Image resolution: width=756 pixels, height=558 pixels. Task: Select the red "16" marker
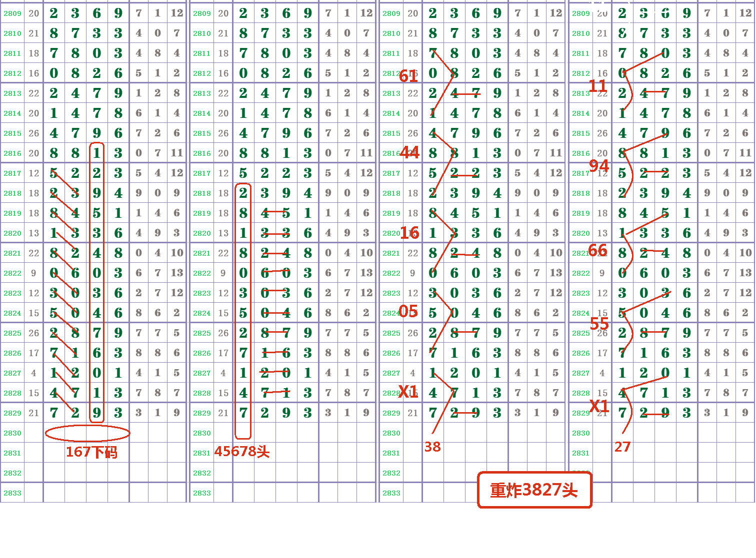point(409,233)
